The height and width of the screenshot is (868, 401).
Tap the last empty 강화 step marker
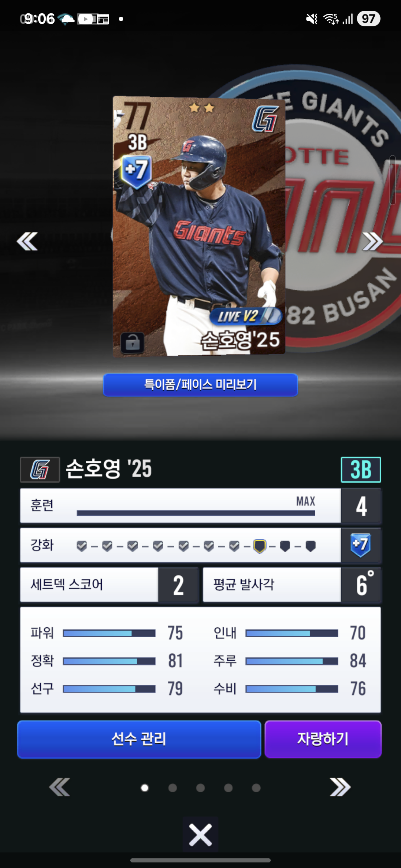310,546
